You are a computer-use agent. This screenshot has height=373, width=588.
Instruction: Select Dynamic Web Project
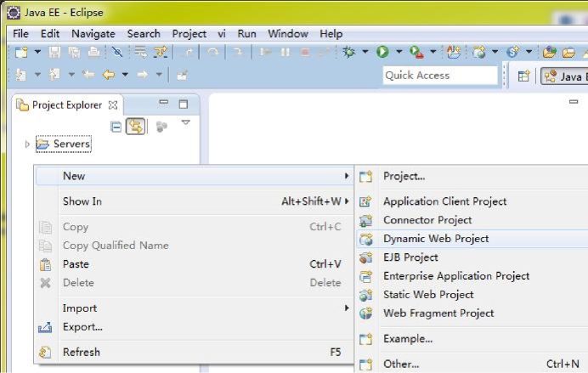click(x=472, y=239)
